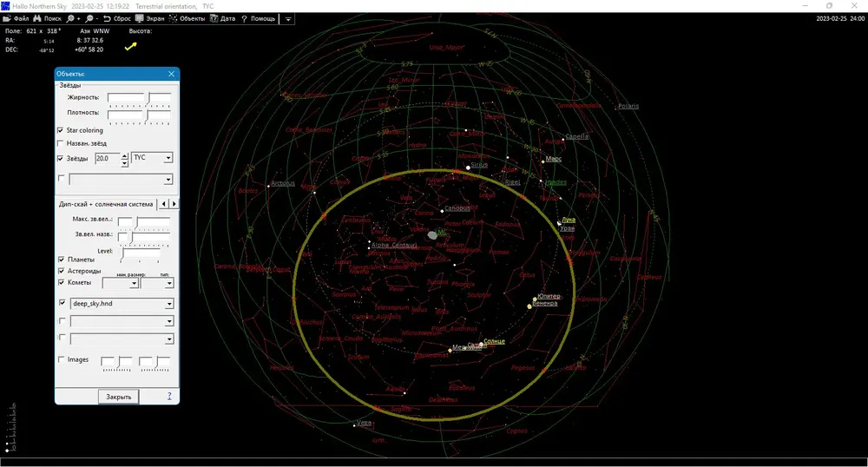Click the Солнце label on the map

[495, 341]
